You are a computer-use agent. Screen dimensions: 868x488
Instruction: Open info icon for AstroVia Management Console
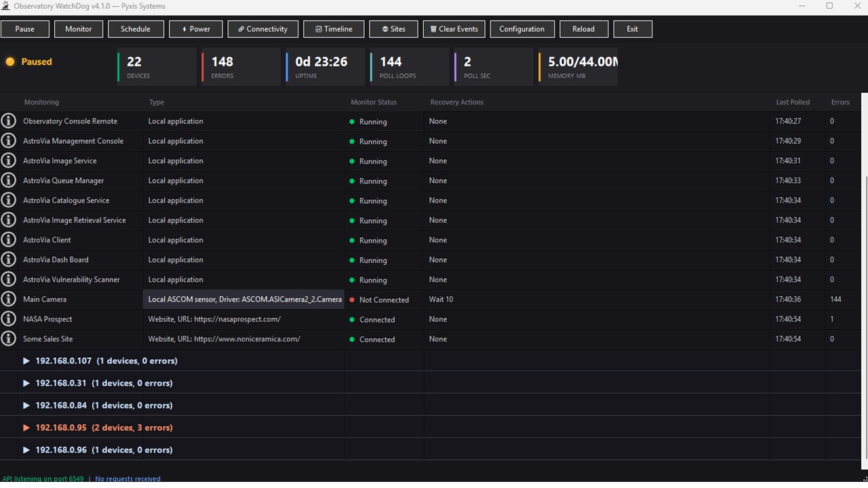coord(8,140)
